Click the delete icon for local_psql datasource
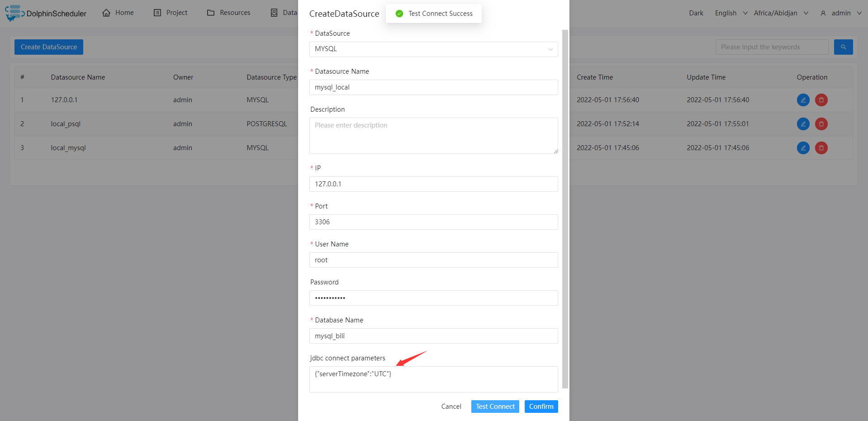Image resolution: width=868 pixels, height=421 pixels. tap(821, 124)
